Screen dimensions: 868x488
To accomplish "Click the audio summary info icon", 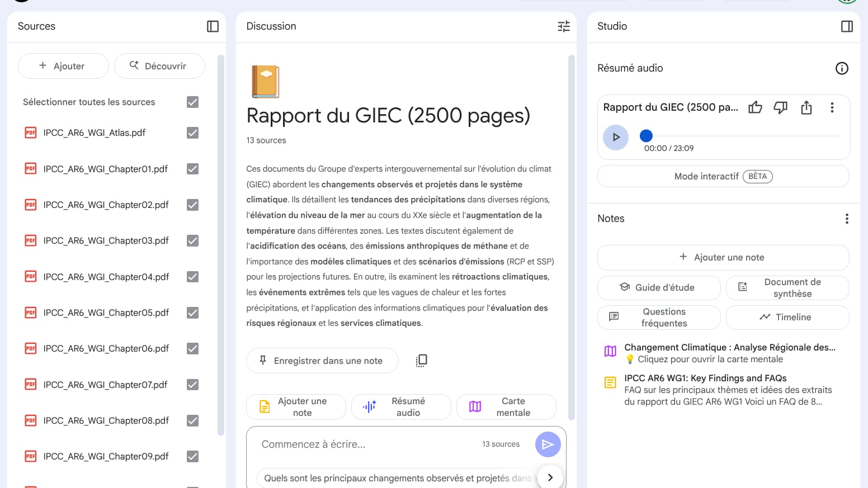I will pos(842,68).
